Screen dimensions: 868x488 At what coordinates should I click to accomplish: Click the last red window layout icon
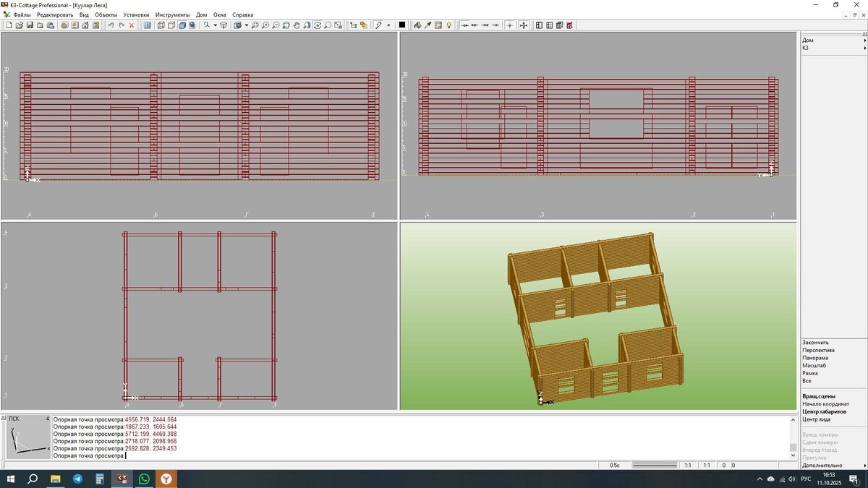pyautogui.click(x=570, y=25)
